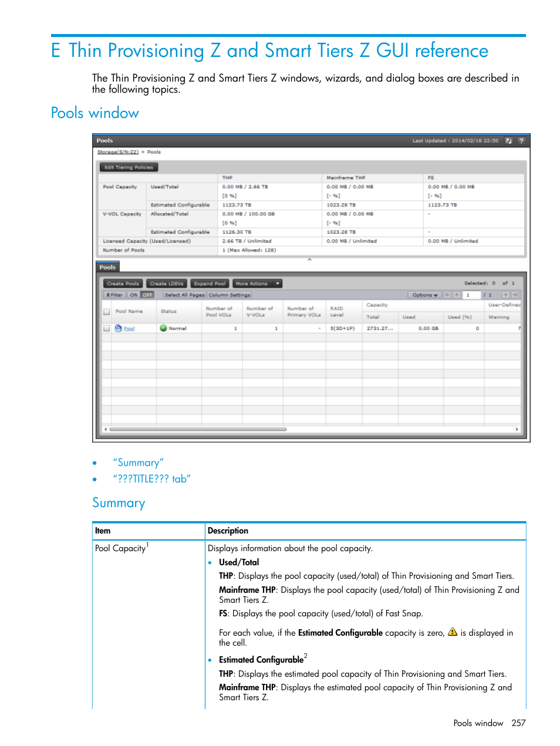
Task: Click "0.00 MB / 100.00 GB" value
Action: click(248, 214)
